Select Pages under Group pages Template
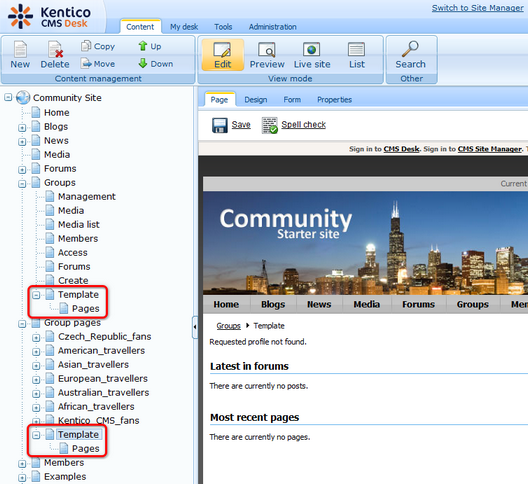The width and height of the screenshot is (528, 484). (86, 449)
